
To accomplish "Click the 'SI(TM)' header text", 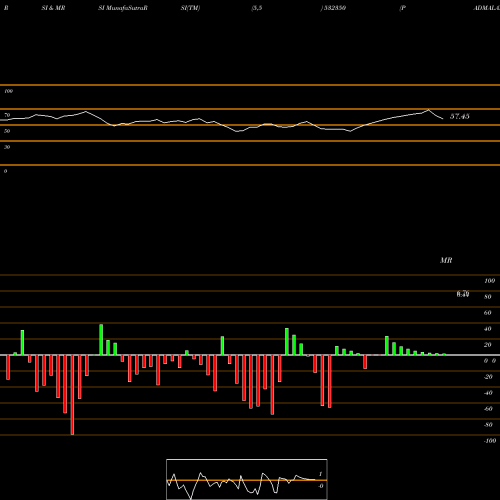I will coord(190,8).
